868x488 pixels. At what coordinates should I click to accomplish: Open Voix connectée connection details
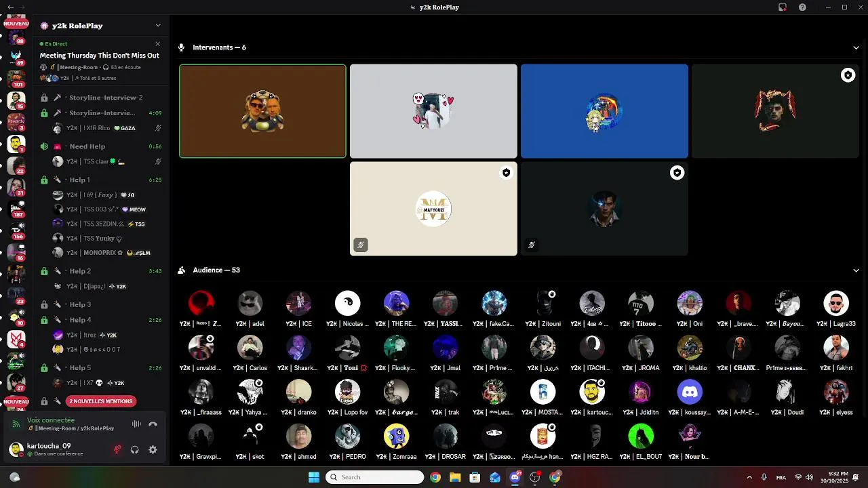51,420
